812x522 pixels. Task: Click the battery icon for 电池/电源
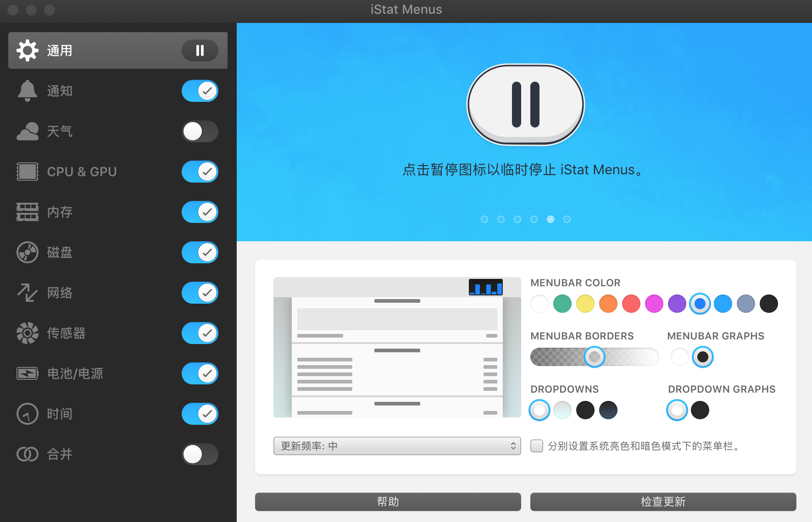coord(28,373)
